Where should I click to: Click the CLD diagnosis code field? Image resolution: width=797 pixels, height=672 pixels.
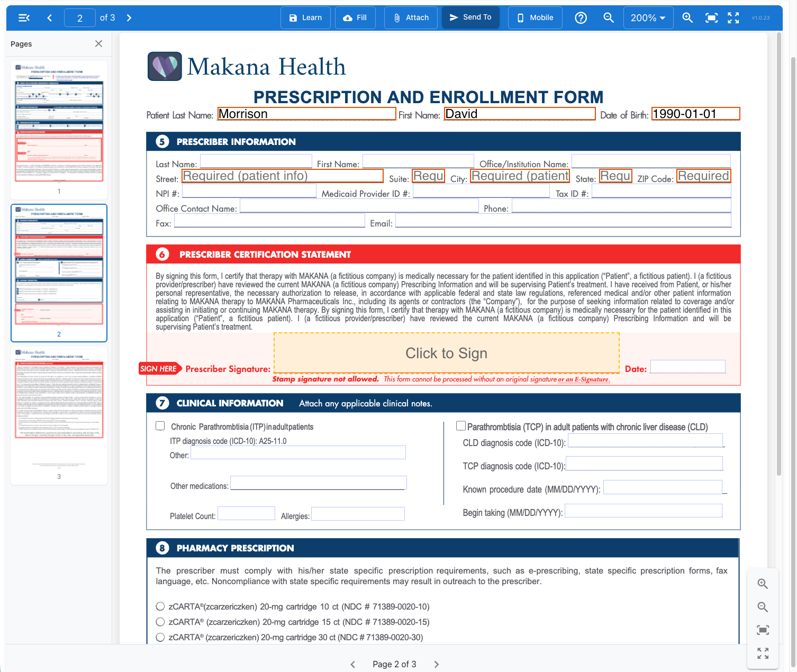646,440
